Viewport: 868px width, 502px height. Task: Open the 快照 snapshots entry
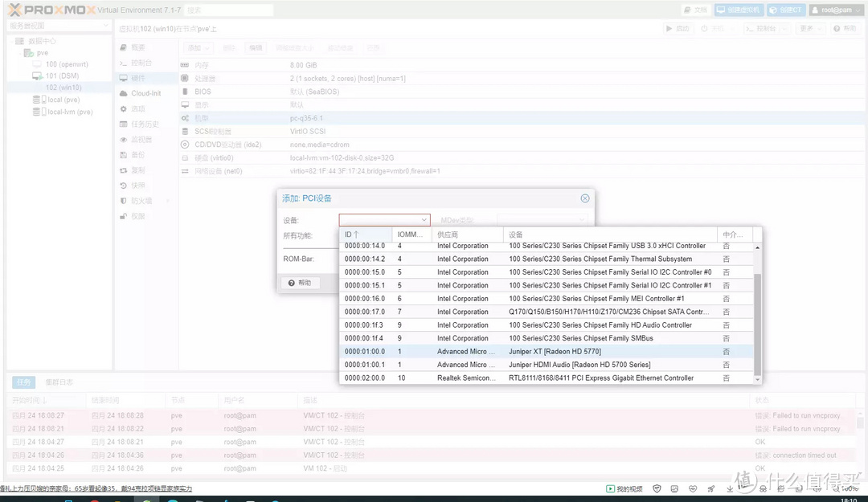pos(133,186)
